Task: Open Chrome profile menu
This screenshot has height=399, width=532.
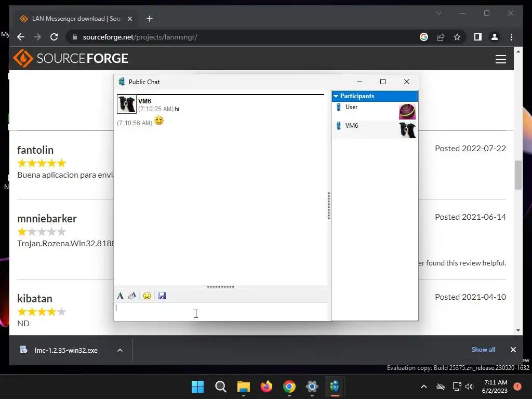Action: tap(495, 37)
